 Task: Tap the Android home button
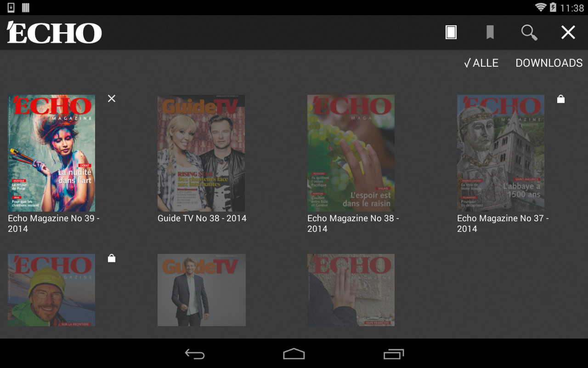[x=294, y=354]
